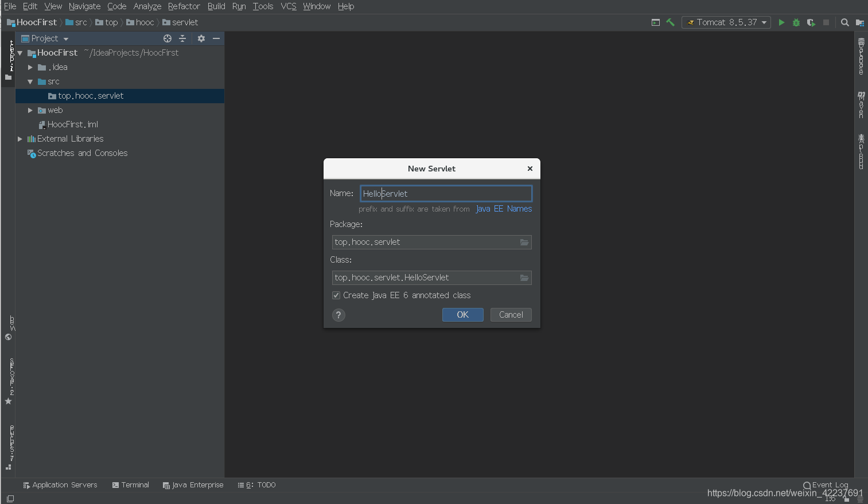
Task: Open the Java EE Names link
Action: point(504,209)
